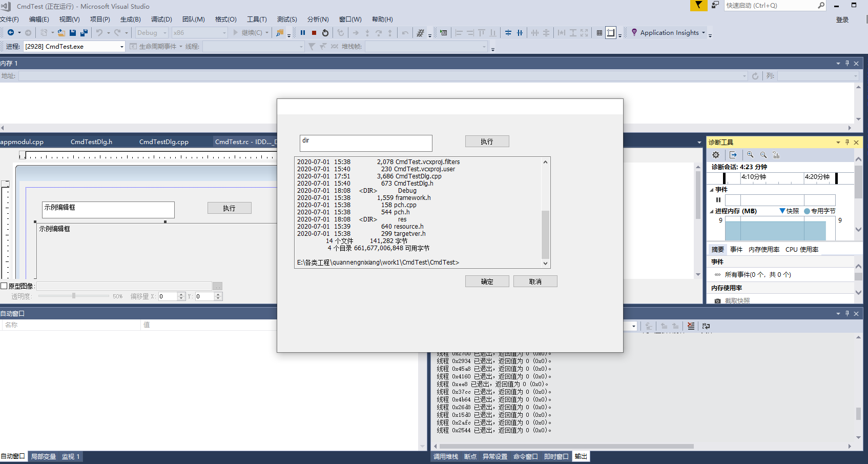Open Find in Files icon
The height and width of the screenshot is (464, 868).
(x=280, y=33)
